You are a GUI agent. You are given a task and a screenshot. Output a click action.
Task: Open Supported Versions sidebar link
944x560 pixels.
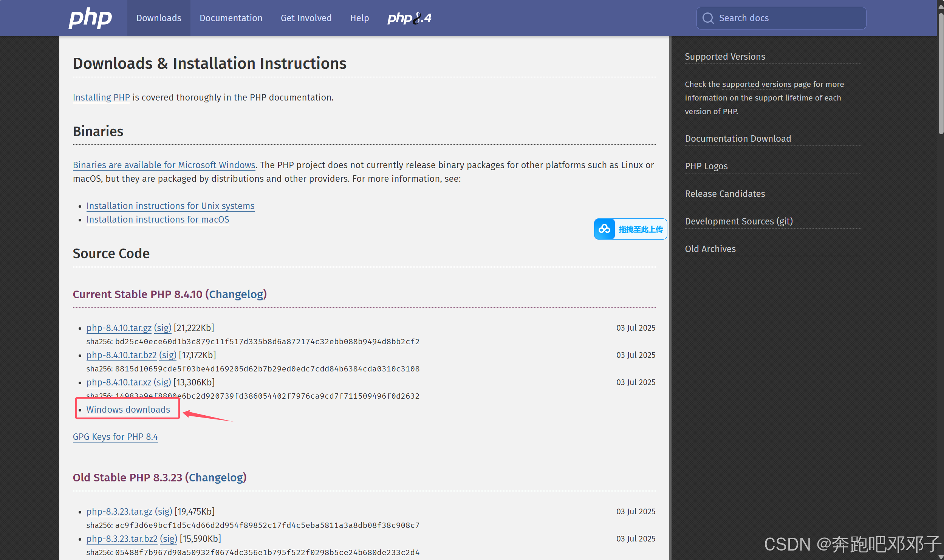[x=725, y=57]
